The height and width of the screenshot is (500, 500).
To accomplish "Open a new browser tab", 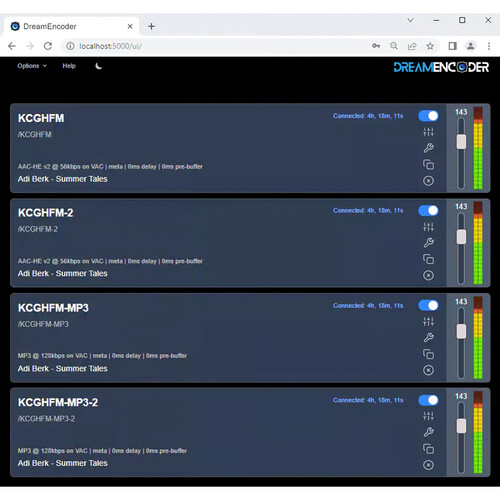I will (151, 26).
